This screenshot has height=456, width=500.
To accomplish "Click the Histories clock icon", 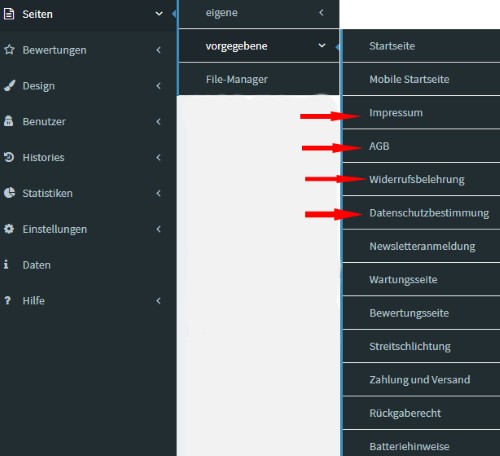I will click(9, 157).
